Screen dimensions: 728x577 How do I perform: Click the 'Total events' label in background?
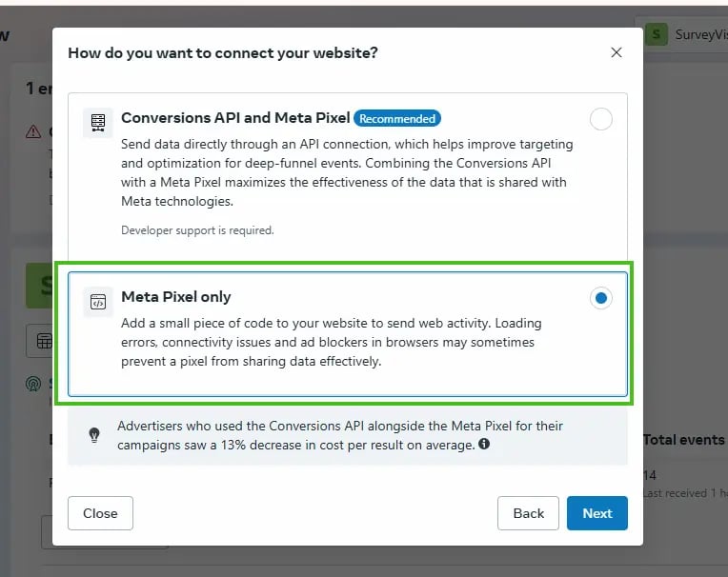[683, 440]
